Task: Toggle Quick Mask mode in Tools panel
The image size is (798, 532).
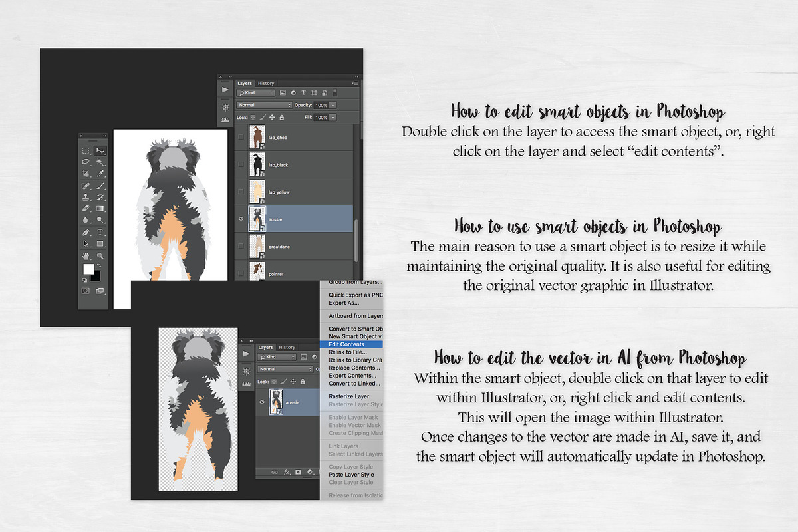Action: (86, 291)
